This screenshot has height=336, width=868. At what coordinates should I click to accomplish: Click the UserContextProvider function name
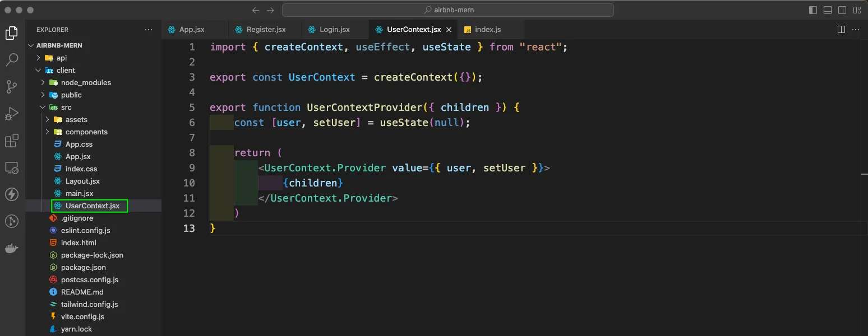click(x=364, y=107)
